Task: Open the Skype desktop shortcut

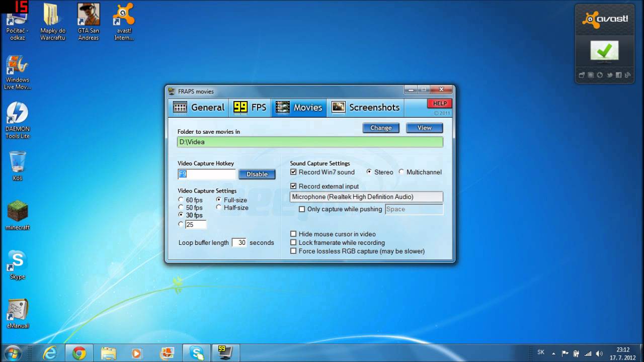Action: [18, 265]
